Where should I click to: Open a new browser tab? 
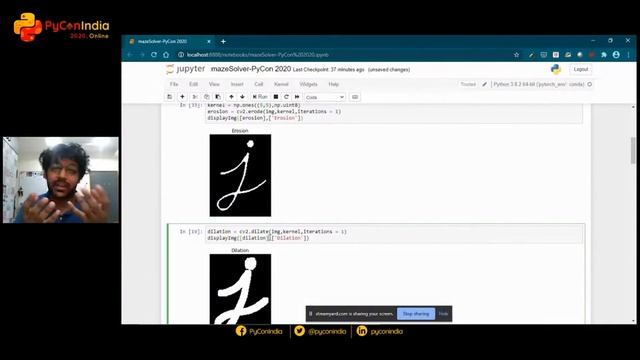tap(223, 41)
